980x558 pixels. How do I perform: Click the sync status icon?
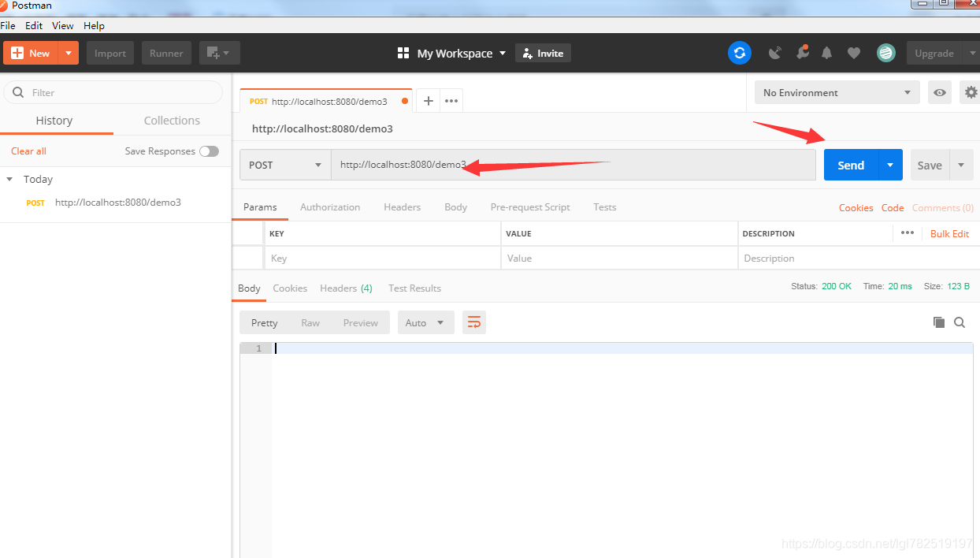(x=739, y=53)
